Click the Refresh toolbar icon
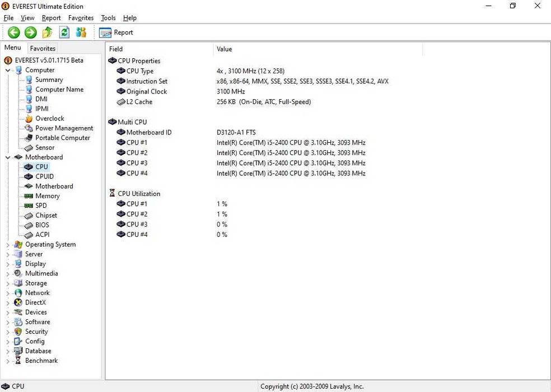 [x=64, y=32]
